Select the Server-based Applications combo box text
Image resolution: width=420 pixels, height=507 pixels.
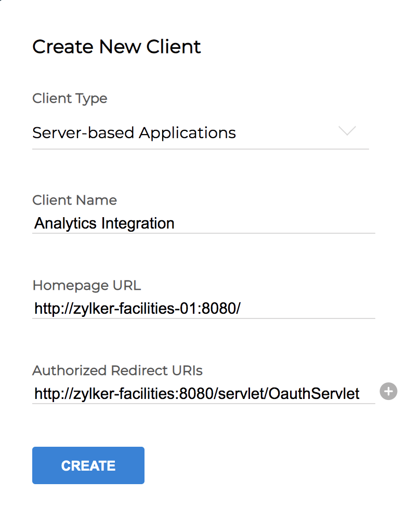coord(134,133)
